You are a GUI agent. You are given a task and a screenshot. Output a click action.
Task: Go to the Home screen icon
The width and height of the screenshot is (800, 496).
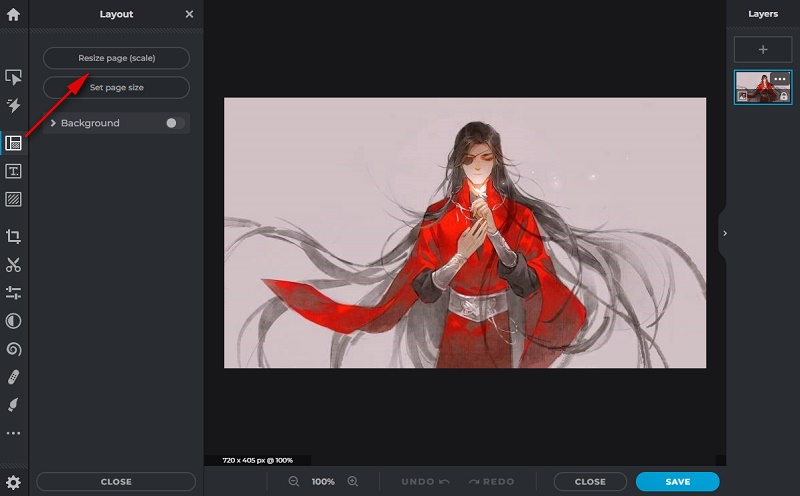pos(13,14)
